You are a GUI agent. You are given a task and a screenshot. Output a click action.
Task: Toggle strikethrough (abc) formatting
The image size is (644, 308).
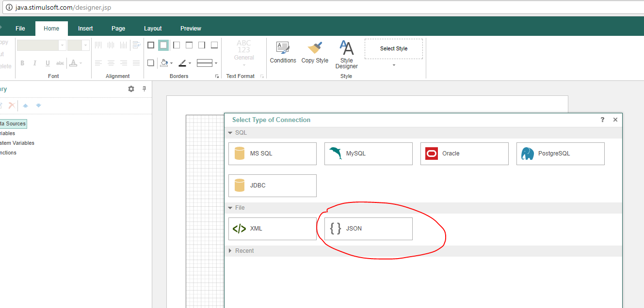[x=60, y=63]
